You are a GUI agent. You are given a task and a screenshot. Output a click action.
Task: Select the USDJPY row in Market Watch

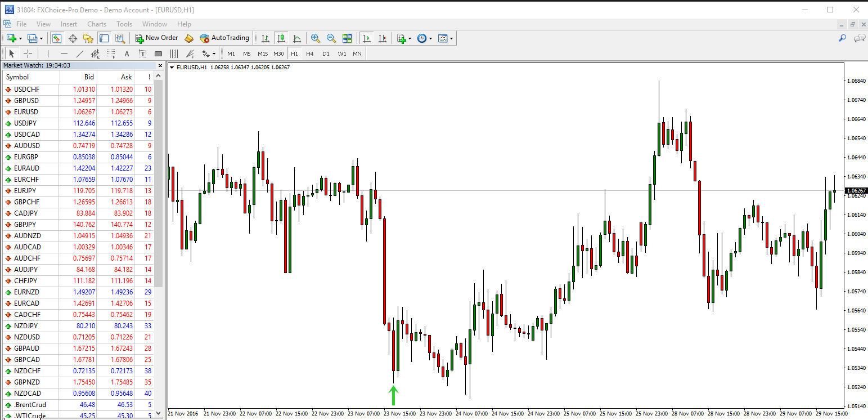78,123
